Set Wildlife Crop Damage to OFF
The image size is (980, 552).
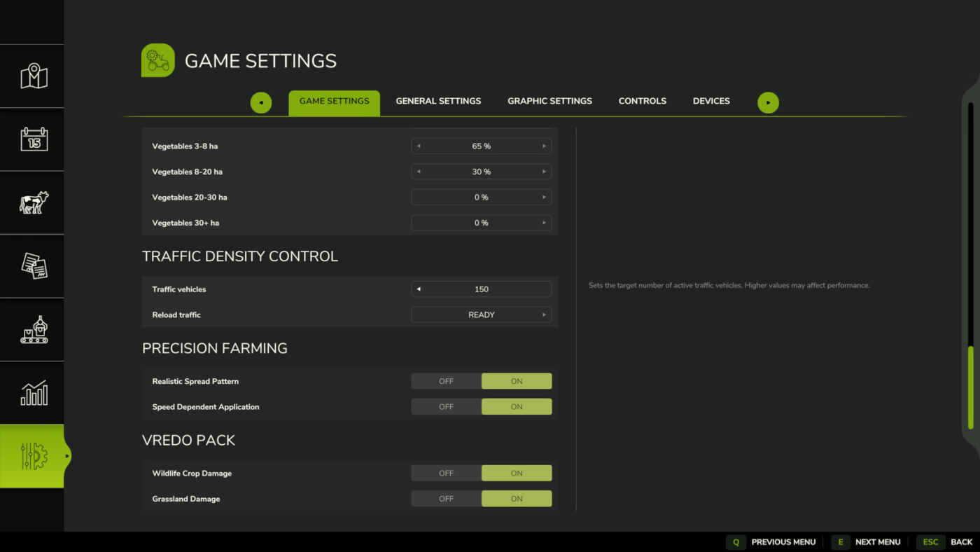point(446,474)
